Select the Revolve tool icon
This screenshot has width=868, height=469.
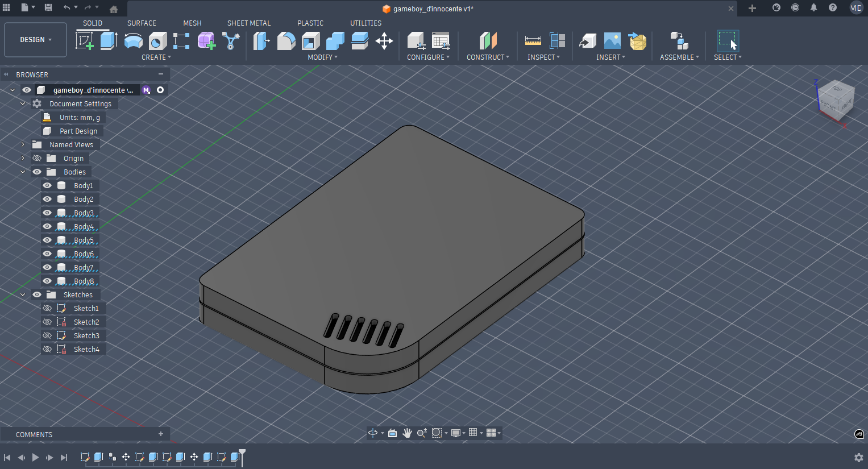[x=133, y=41]
